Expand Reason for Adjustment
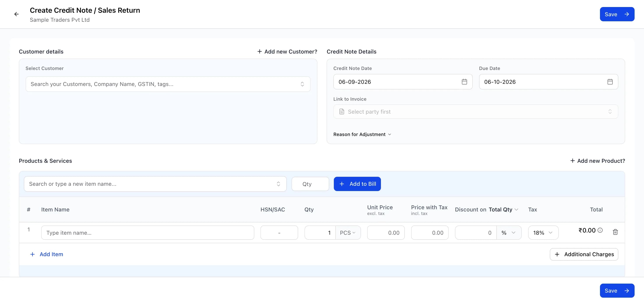 tap(362, 134)
